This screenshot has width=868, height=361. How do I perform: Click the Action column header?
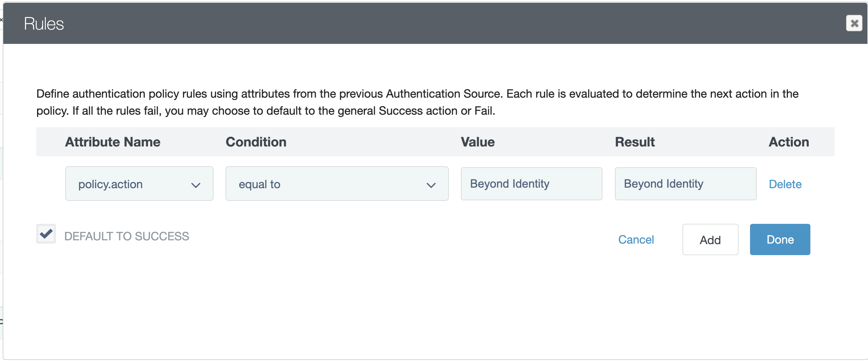[x=788, y=142]
